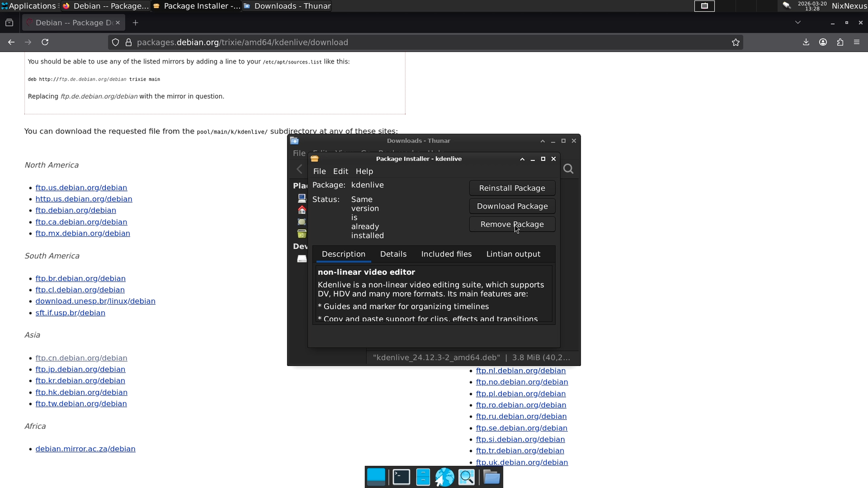
Task: Open the ftp.br.debian.org/debian mirror link
Action: 80,279
